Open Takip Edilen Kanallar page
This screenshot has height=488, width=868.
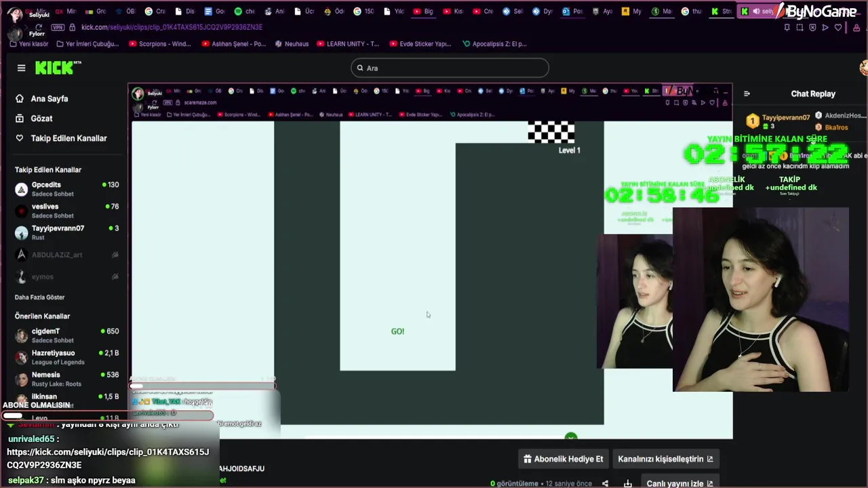click(x=68, y=138)
